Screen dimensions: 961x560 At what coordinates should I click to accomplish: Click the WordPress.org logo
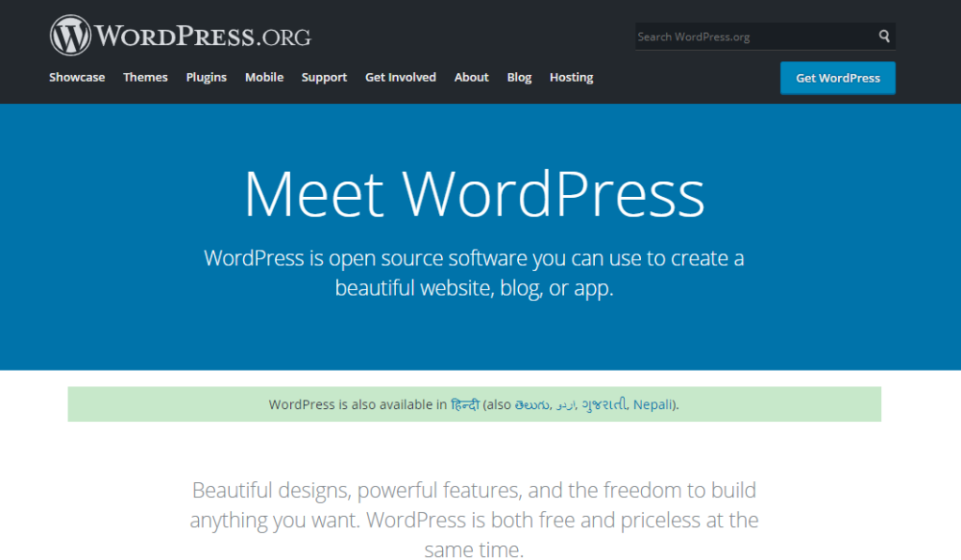pos(180,36)
